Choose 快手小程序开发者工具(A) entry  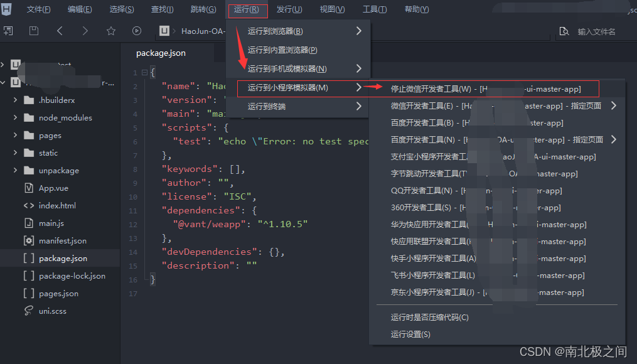click(x=497, y=259)
